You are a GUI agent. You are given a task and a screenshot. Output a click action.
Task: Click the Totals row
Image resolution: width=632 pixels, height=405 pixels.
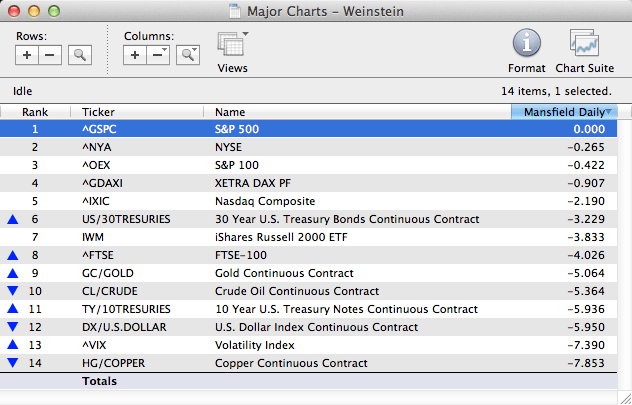tap(99, 381)
